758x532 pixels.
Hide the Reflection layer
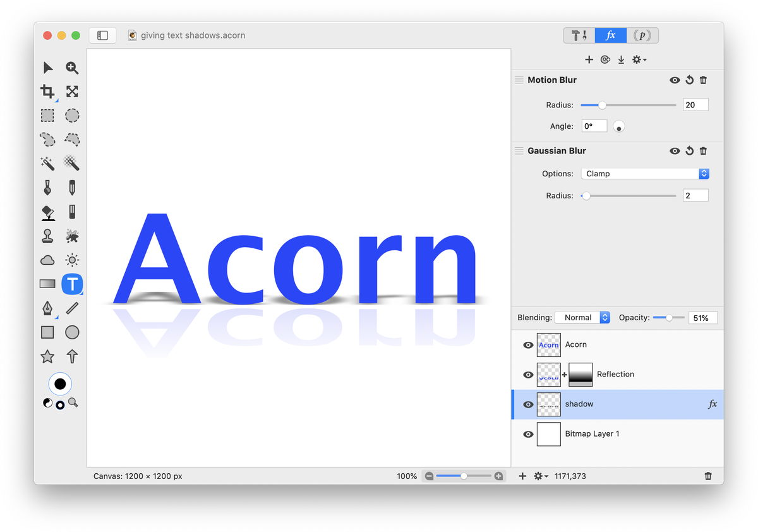tap(529, 375)
